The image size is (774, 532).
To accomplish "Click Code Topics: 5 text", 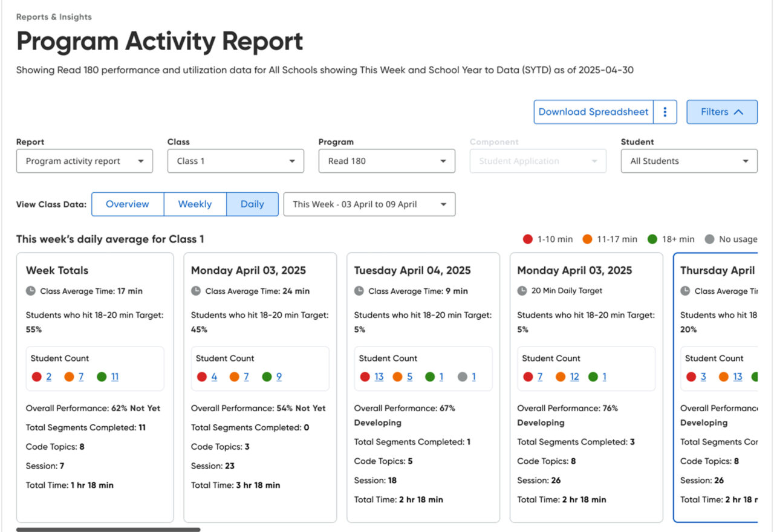I will pyautogui.click(x=383, y=461).
